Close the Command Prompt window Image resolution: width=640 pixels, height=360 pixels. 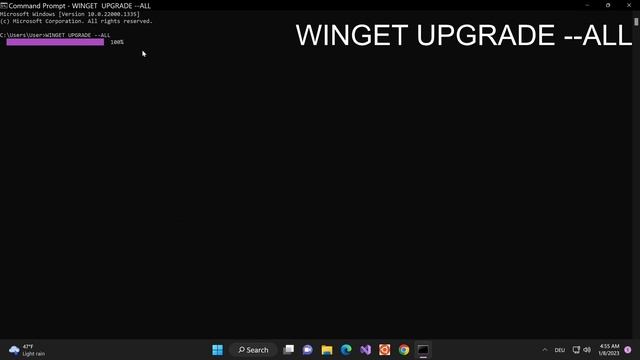(629, 5)
